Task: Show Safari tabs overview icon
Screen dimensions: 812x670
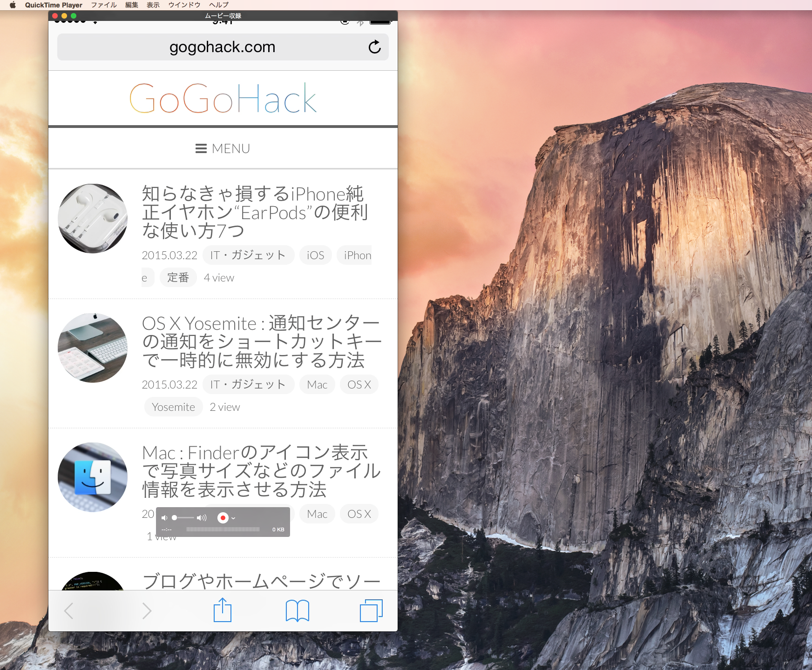Action: 371,610
